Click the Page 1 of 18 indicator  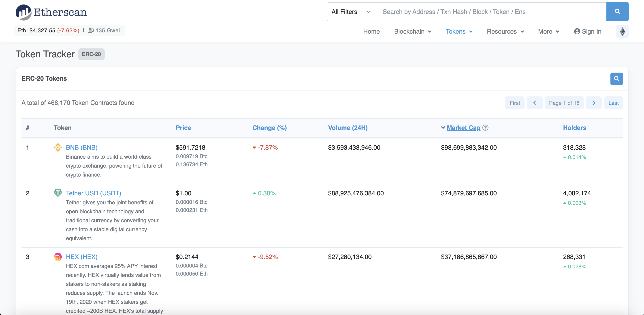click(x=564, y=103)
